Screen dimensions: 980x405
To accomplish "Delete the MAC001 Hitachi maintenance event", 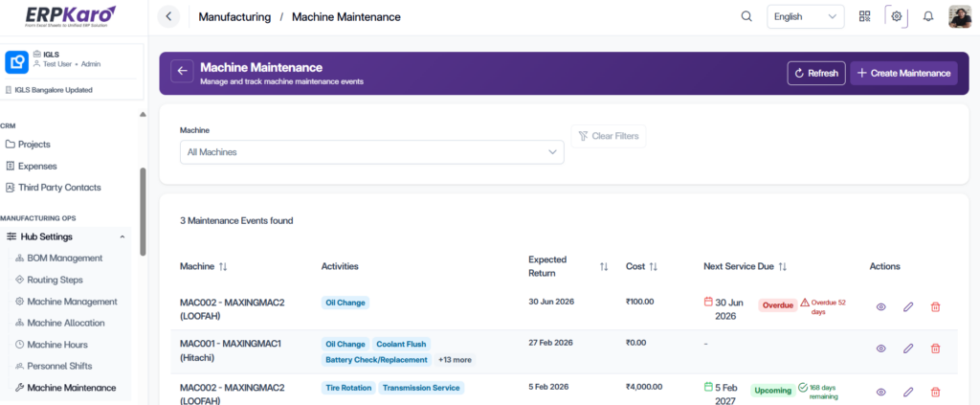I will 936,349.
